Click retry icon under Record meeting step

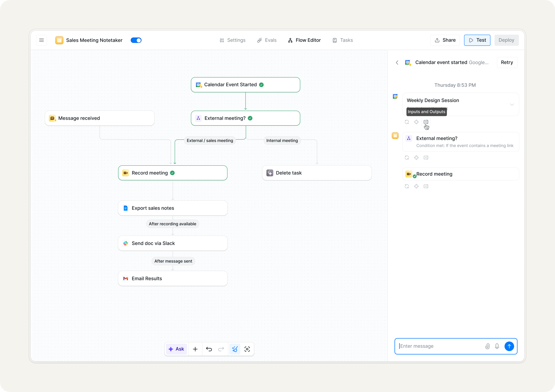point(407,186)
